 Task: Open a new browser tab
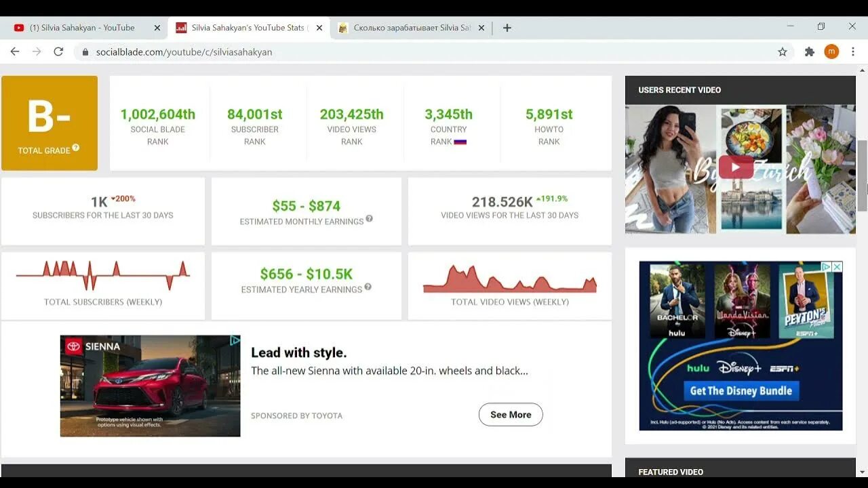pos(507,28)
